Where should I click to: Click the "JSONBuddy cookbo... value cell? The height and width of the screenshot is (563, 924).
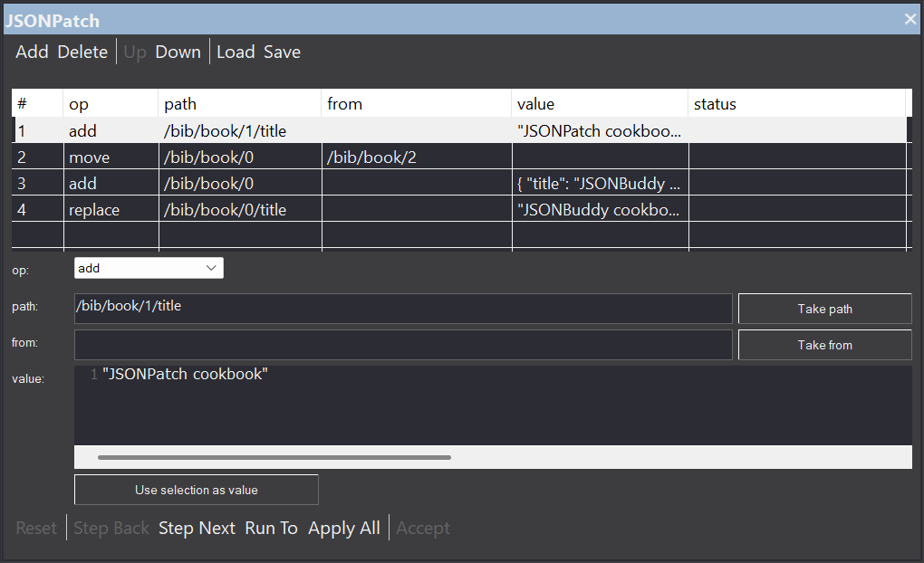[600, 210]
